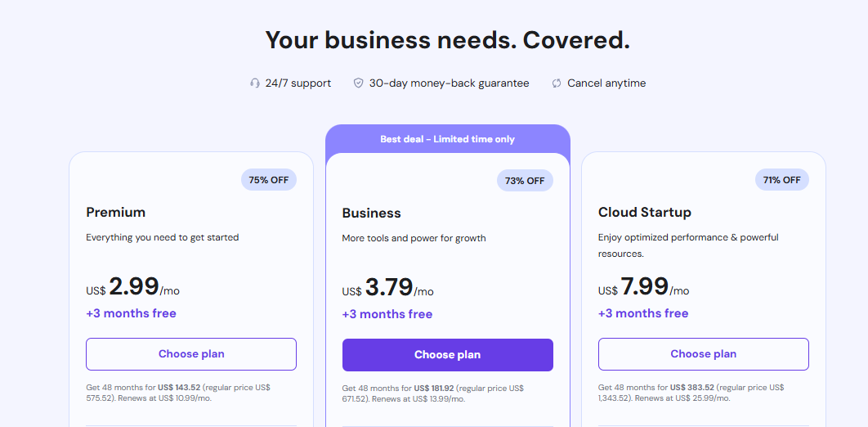Click the US$ 143.52 renewal note
868x427 pixels.
pyautogui.click(x=178, y=392)
